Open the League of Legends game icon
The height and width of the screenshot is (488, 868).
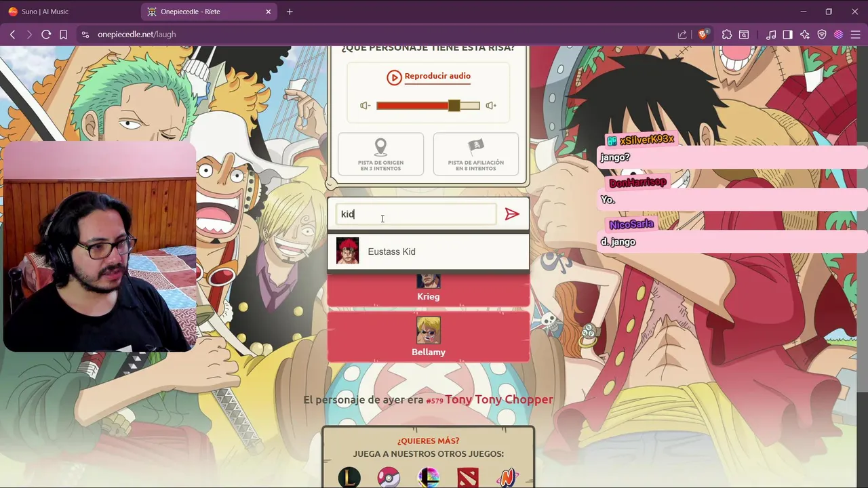tap(349, 478)
